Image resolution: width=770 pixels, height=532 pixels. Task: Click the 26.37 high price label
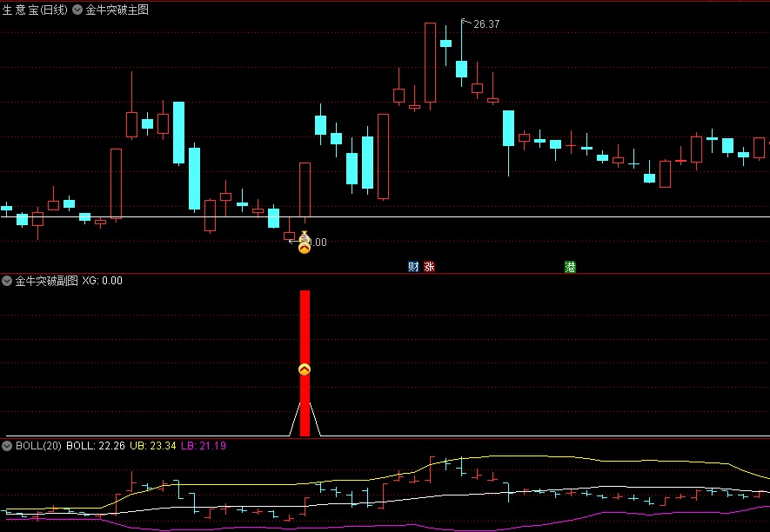[x=486, y=24]
